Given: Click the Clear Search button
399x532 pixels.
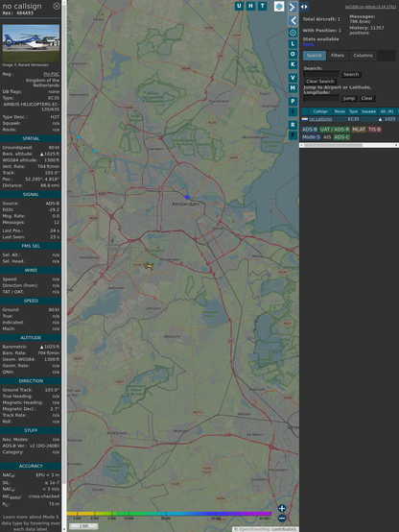Looking at the screenshot, I should point(320,81).
